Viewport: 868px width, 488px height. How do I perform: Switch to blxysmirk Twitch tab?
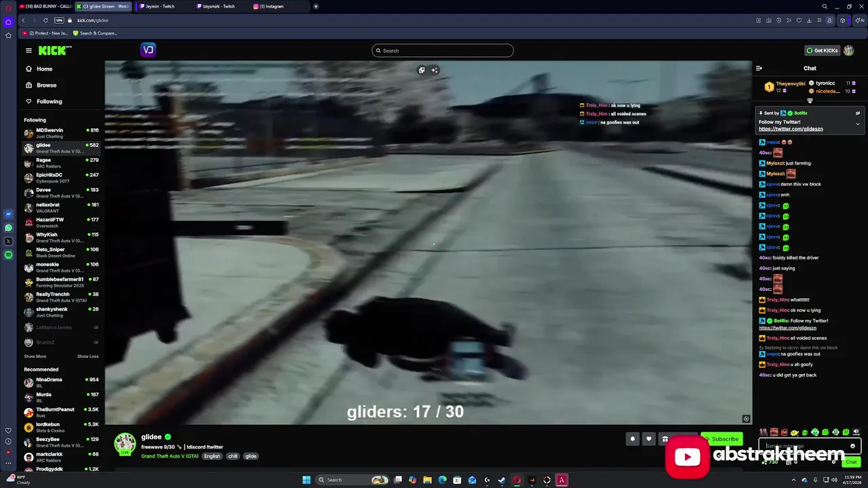[218, 6]
